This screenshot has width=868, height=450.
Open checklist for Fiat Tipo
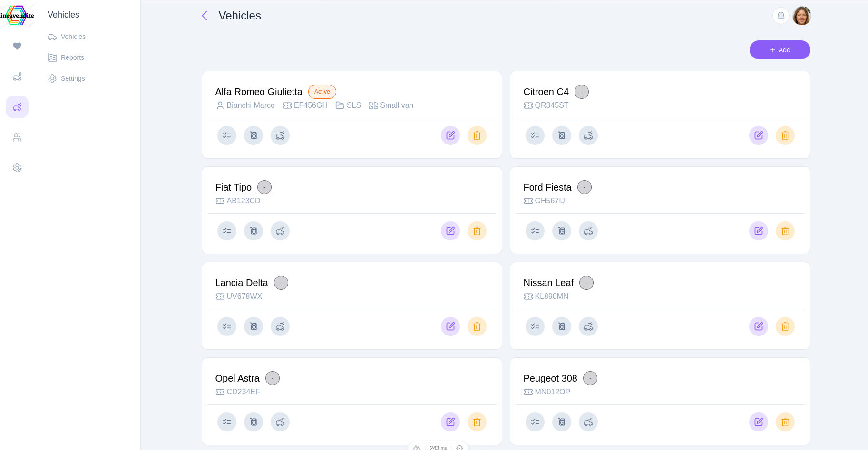(227, 231)
